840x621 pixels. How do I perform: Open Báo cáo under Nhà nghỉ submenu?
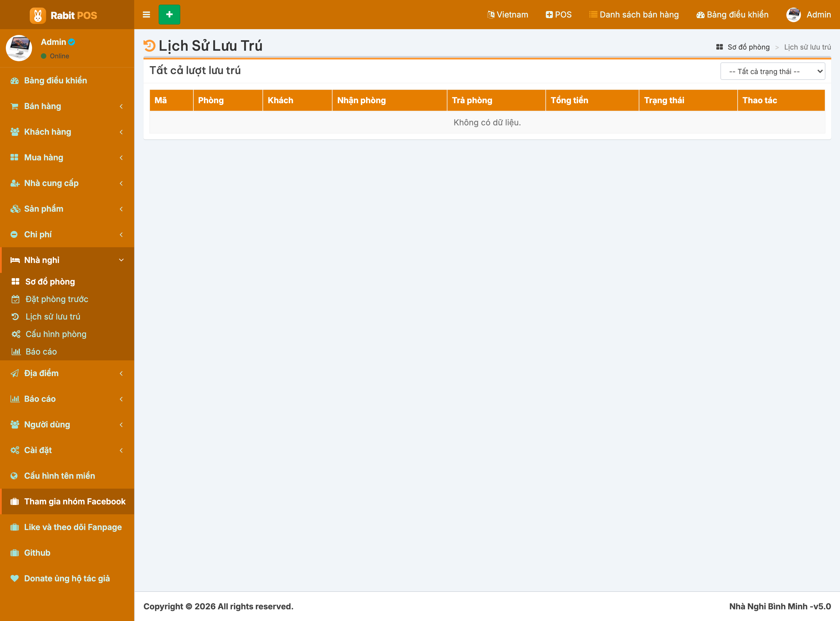pyautogui.click(x=67, y=352)
